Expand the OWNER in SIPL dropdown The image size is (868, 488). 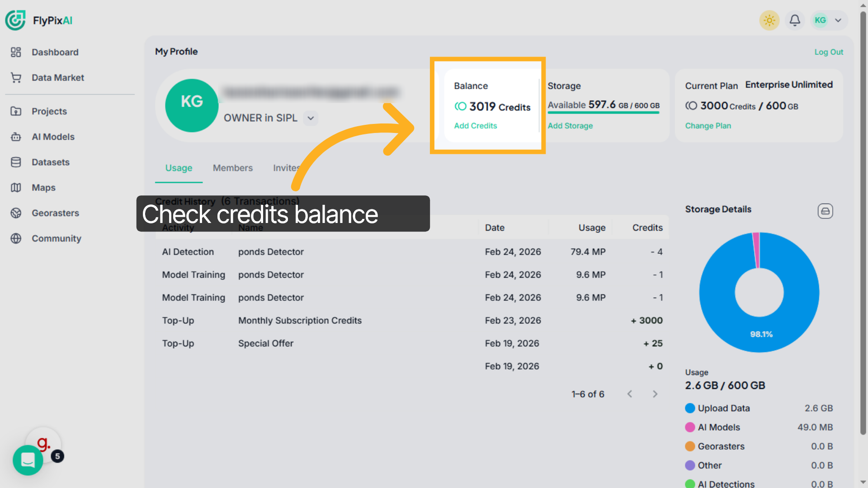tap(311, 118)
